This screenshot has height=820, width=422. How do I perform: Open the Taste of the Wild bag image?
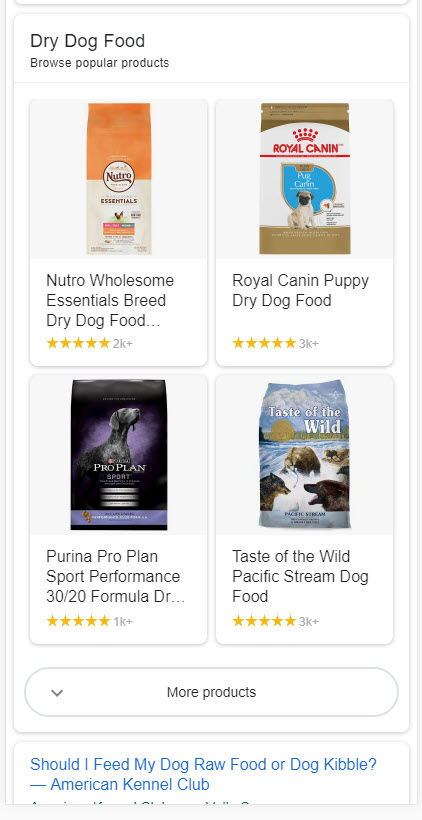(305, 454)
